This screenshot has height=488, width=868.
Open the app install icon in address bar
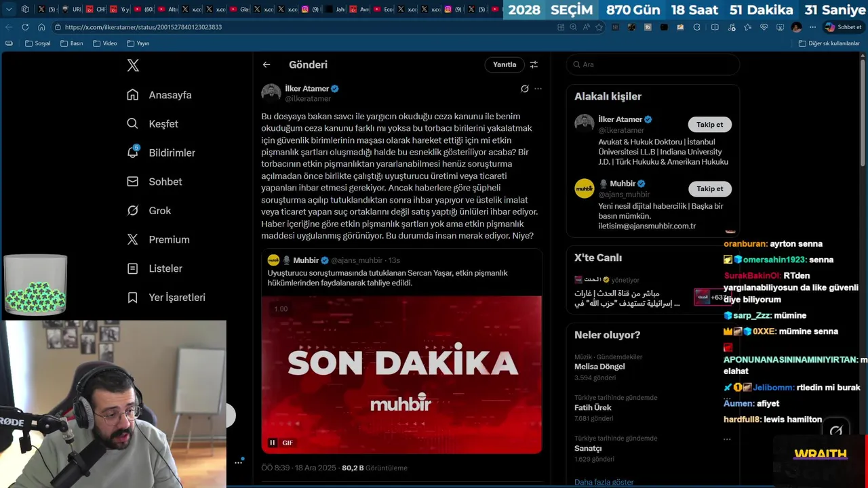561,27
